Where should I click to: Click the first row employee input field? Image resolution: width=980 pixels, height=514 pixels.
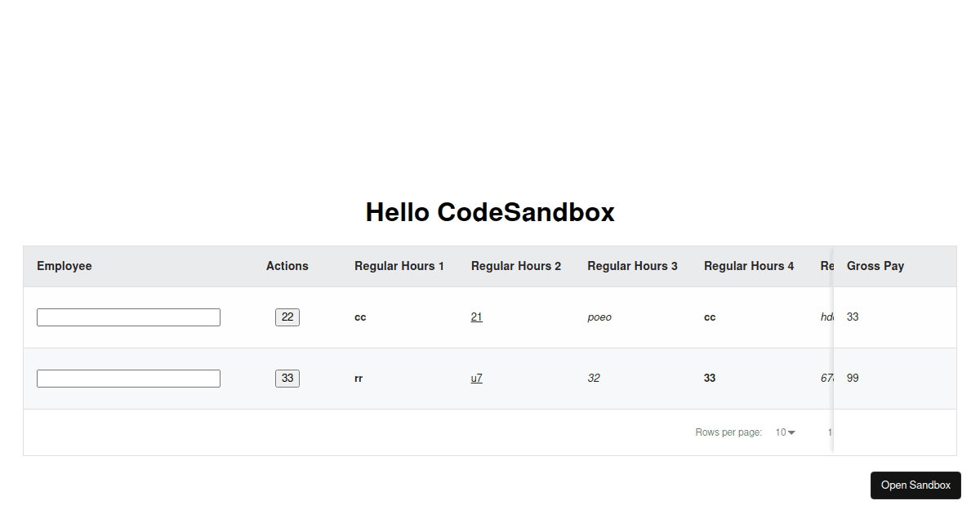pyautogui.click(x=128, y=317)
